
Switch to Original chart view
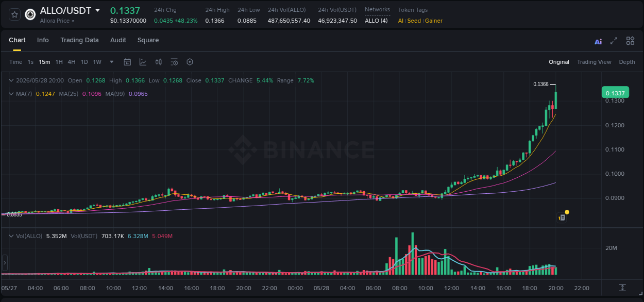click(x=559, y=62)
